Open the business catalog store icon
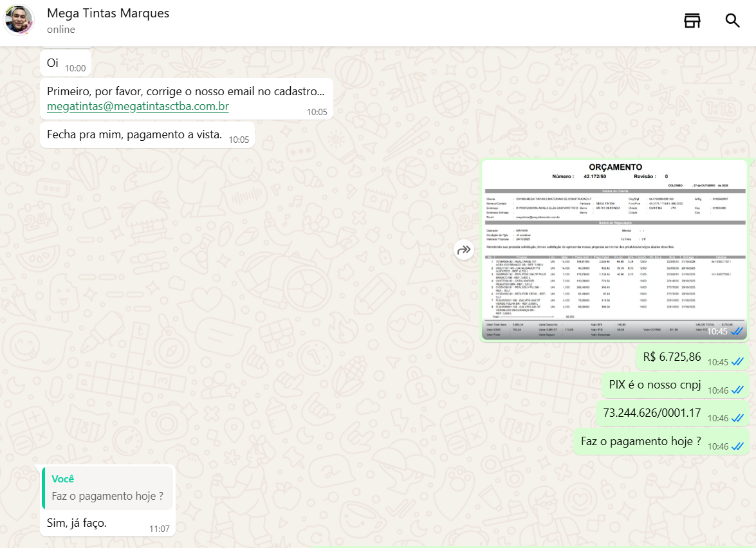This screenshot has height=548, width=756. pyautogui.click(x=692, y=21)
